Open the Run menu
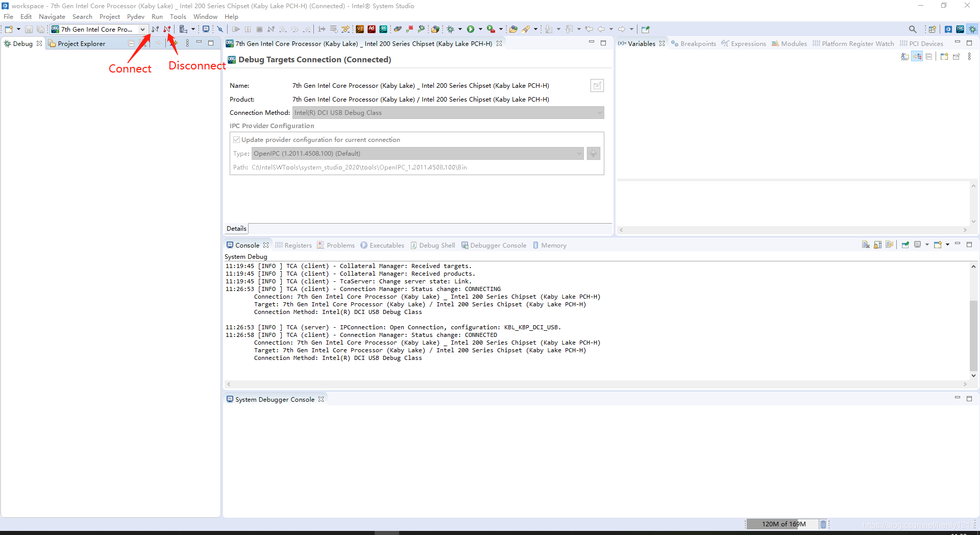This screenshot has height=535, width=980. (x=157, y=16)
